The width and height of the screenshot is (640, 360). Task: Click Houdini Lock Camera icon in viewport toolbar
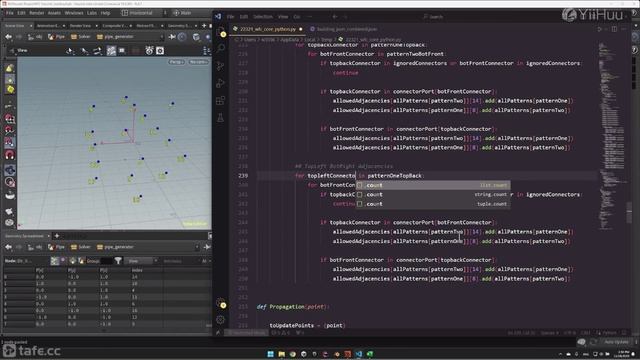click(x=149, y=51)
